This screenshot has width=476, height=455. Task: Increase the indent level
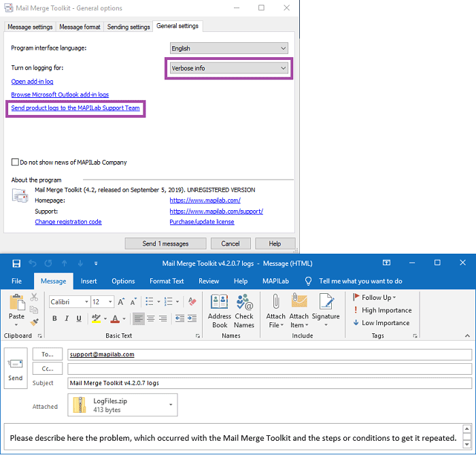click(x=192, y=318)
